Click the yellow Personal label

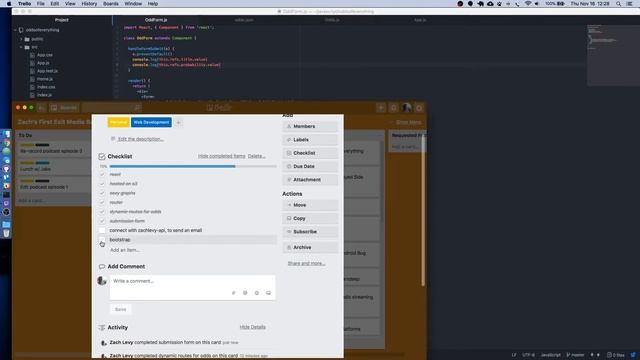pyautogui.click(x=118, y=122)
